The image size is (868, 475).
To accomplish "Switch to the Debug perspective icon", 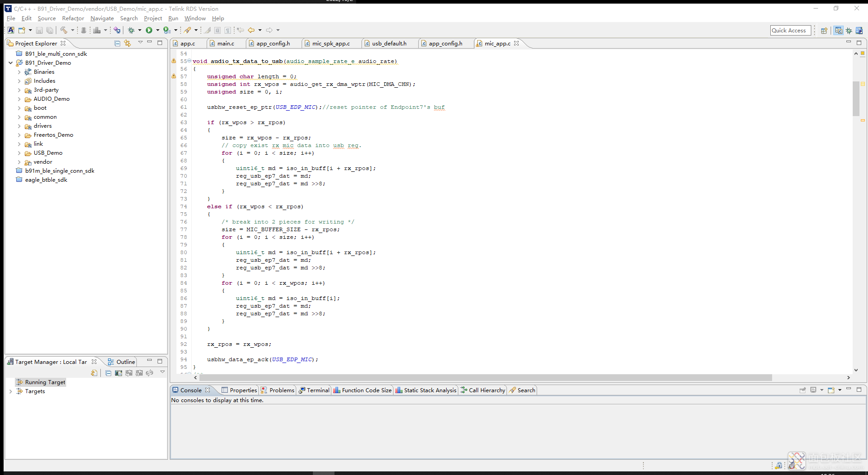I will click(849, 31).
